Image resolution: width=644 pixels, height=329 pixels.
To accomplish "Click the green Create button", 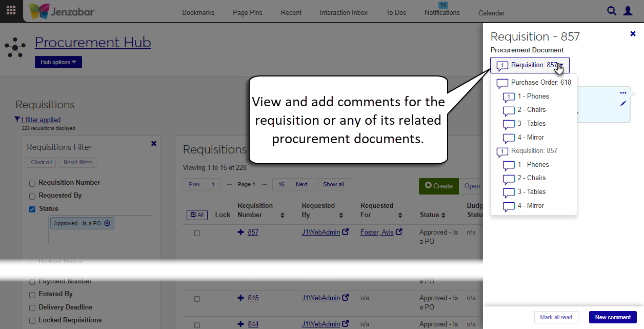I will [438, 186].
